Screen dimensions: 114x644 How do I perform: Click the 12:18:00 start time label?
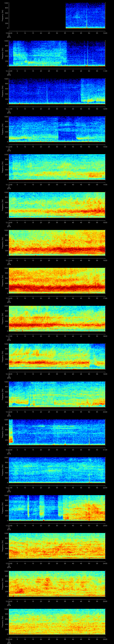click(x=9, y=374)
